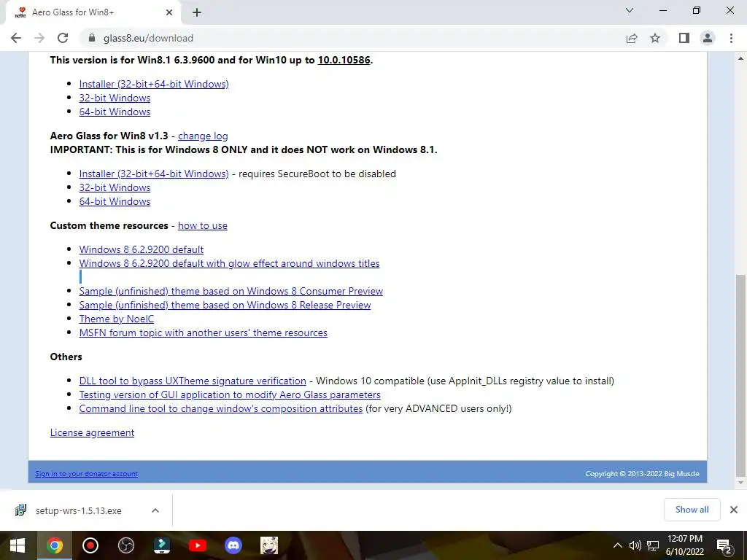Open network settings from the tray
Viewport: 747px width, 560px height.
(x=653, y=545)
